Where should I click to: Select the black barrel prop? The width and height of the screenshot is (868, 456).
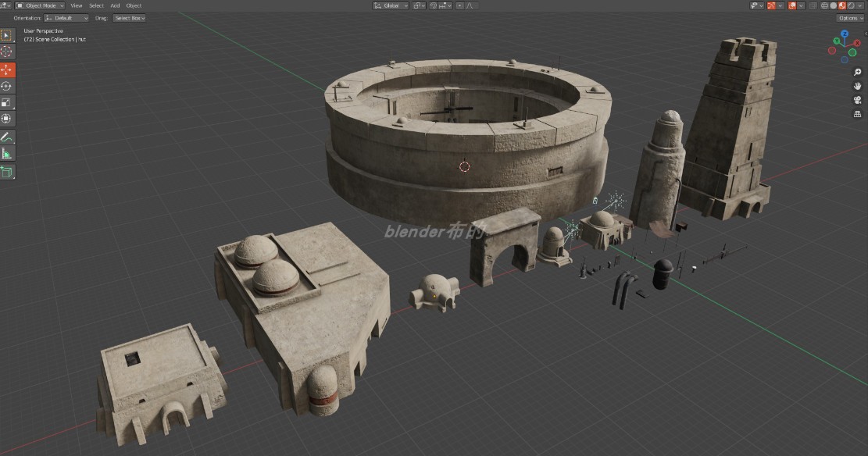(x=663, y=274)
